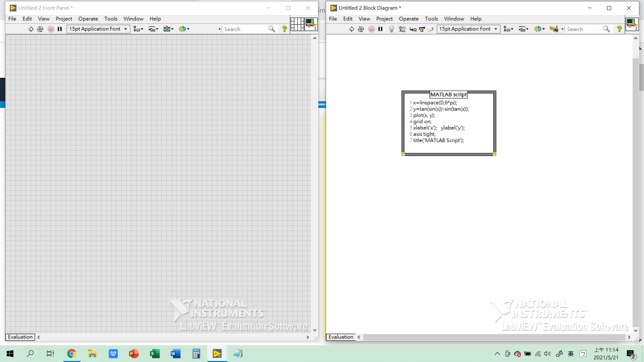Toggle the Chinese/English input method indicator
644x362 pixels.
[x=571, y=354]
